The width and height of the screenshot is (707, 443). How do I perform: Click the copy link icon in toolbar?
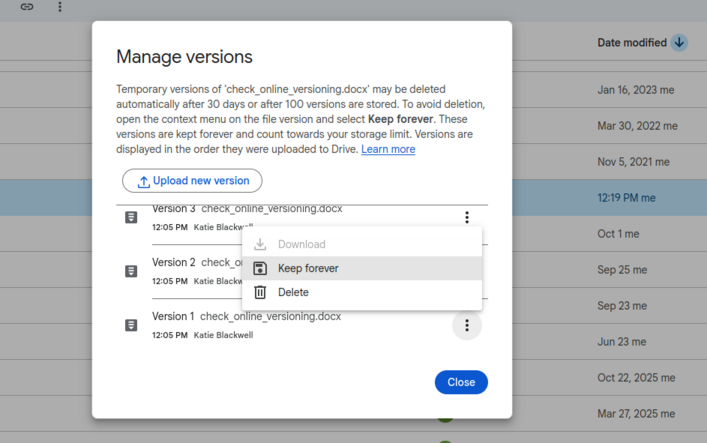(27, 7)
